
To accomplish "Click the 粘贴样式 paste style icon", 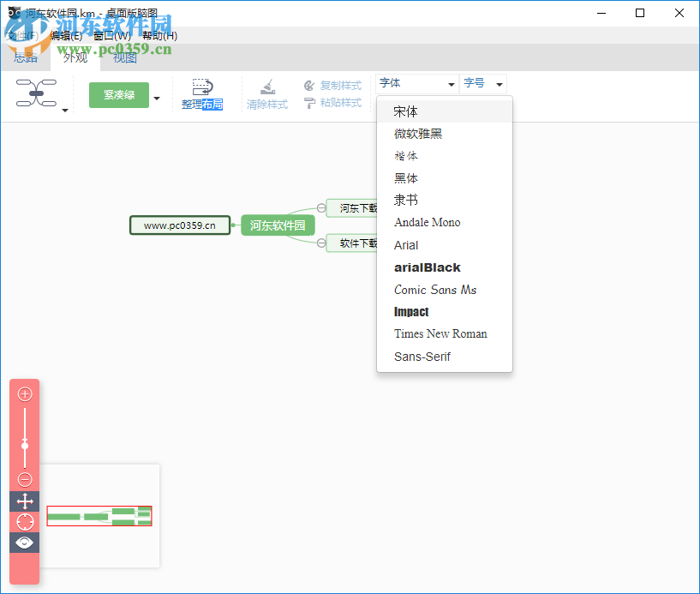I will point(332,104).
